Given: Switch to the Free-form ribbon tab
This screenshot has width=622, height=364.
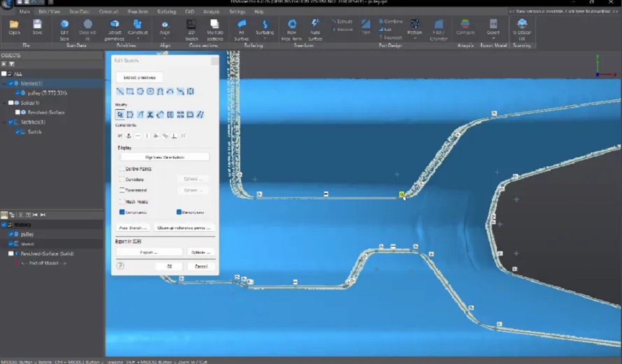Looking at the screenshot, I should point(137,12).
